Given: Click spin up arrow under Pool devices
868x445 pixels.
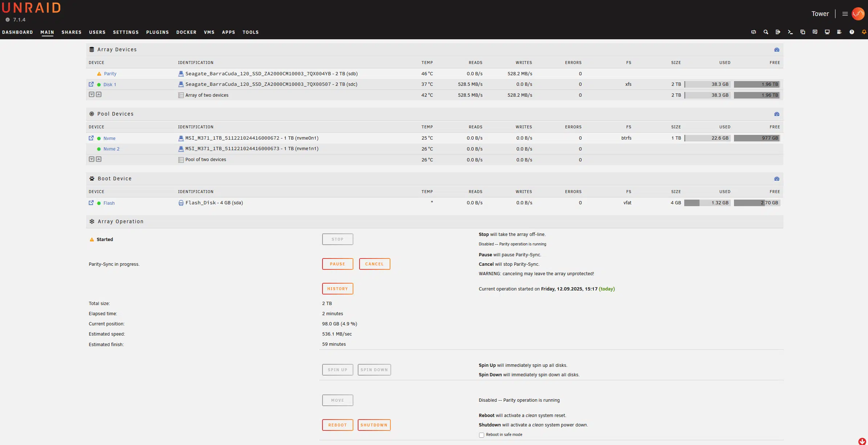Looking at the screenshot, I should coord(99,159).
